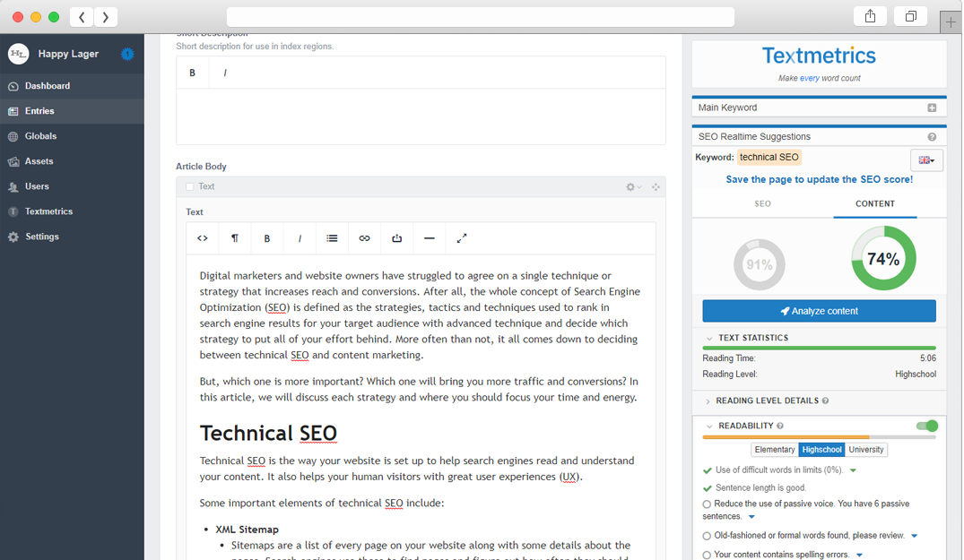Open the language flag dropdown
The image size is (964, 560).
point(926,160)
